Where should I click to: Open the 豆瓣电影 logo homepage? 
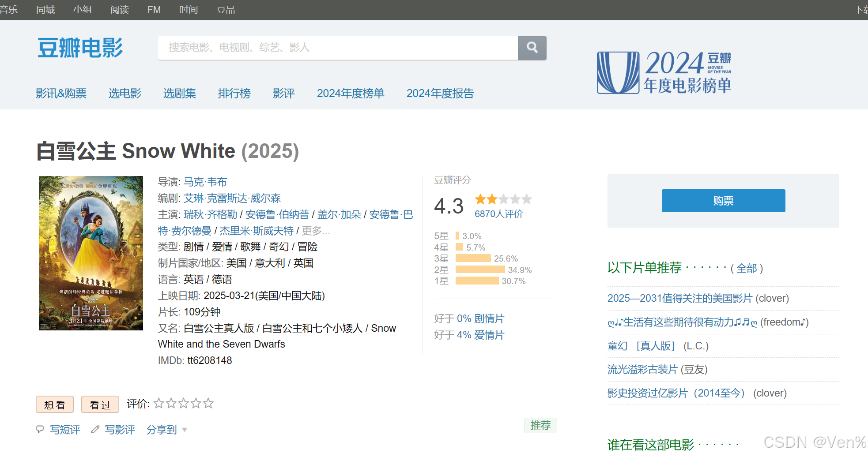[x=80, y=48]
